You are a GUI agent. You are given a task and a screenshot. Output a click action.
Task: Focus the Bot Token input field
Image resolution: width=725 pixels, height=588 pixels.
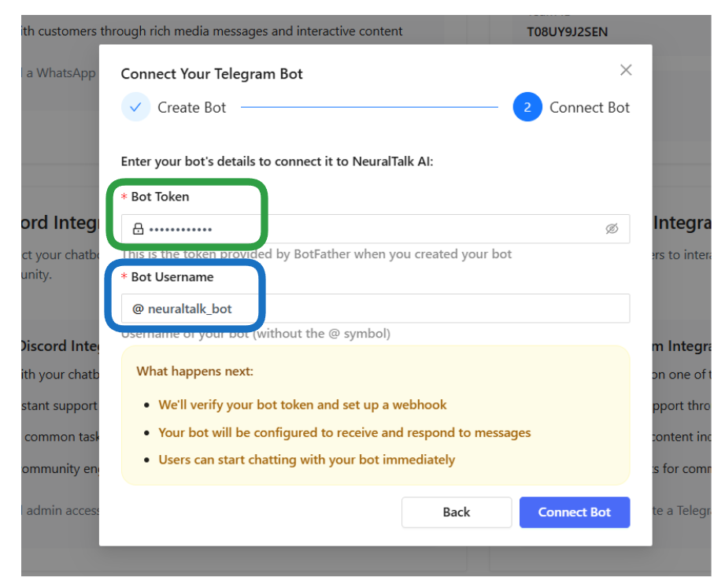click(354, 229)
